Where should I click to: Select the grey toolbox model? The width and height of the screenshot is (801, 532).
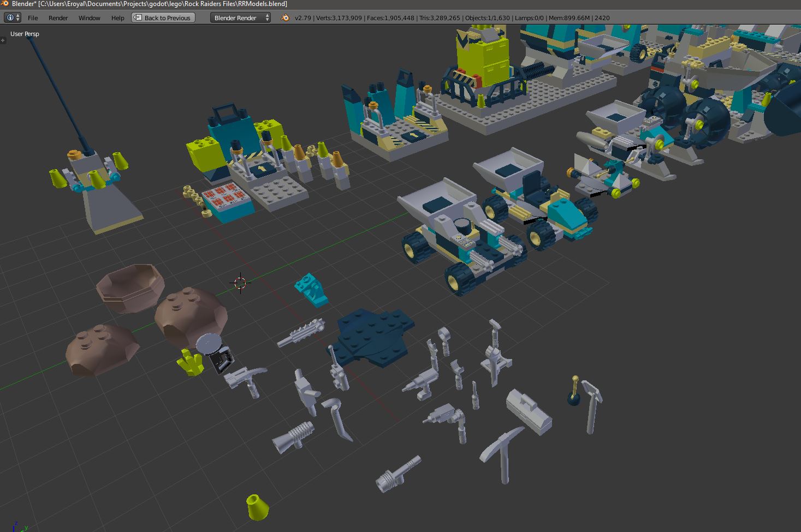click(x=529, y=411)
